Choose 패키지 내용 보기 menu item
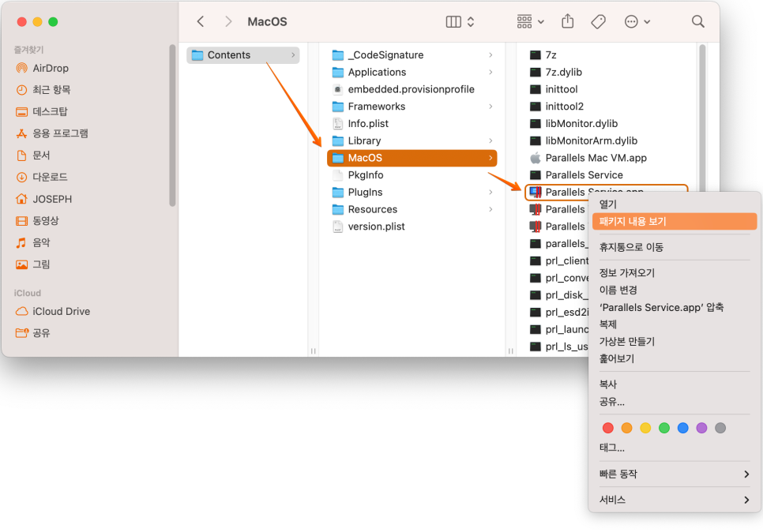The image size is (763, 532). point(675,221)
